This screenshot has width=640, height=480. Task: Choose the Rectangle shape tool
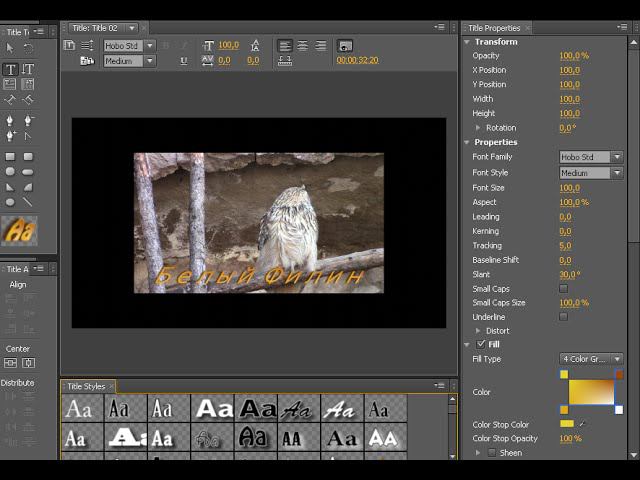[x=10, y=157]
